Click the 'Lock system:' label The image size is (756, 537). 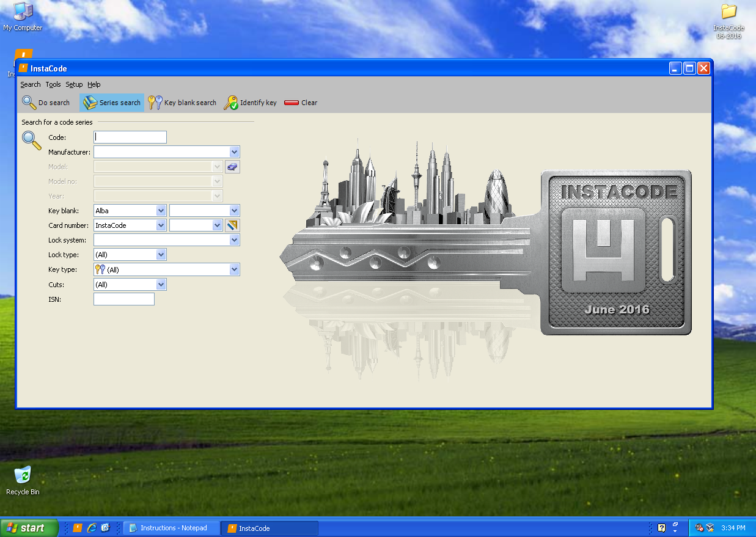(67, 240)
